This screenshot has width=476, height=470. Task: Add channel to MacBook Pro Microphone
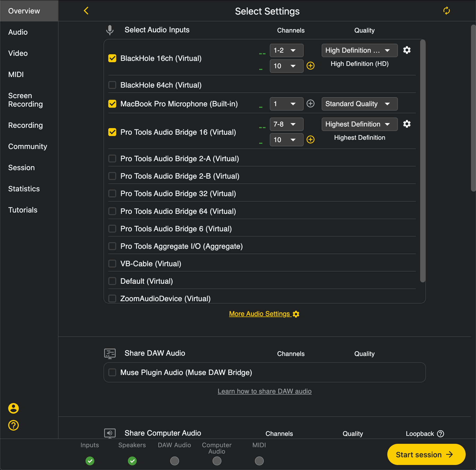(310, 103)
